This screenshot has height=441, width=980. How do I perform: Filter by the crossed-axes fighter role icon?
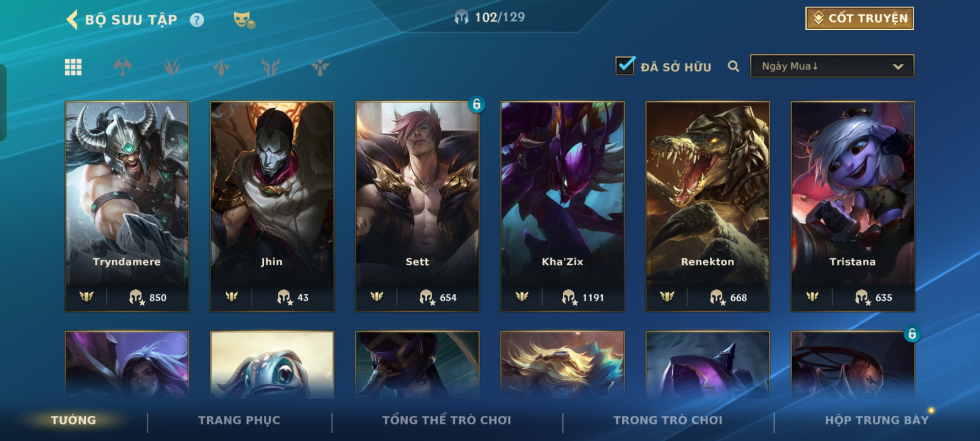coord(122,67)
